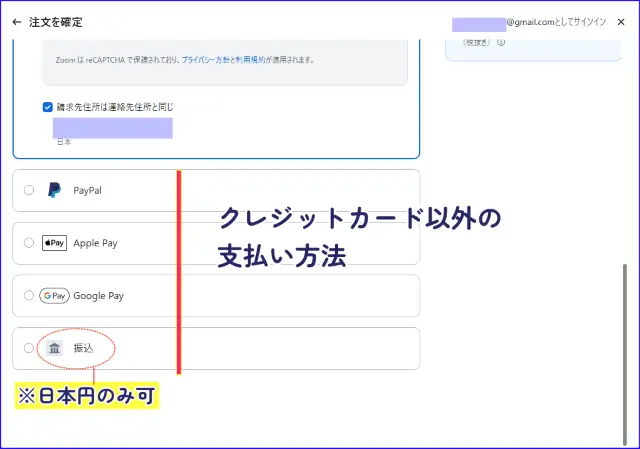Select the 振込 radio button
The image size is (640, 449).
tap(29, 348)
